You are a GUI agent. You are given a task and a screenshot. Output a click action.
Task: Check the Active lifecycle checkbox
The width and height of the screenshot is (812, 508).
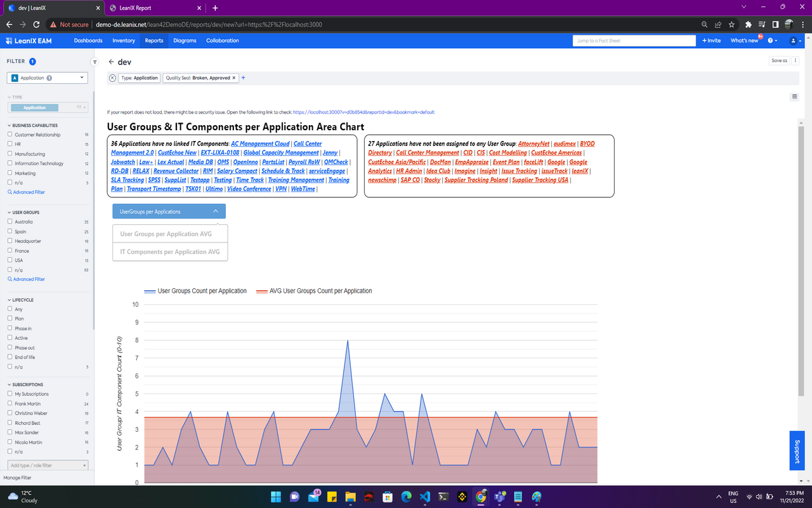[10, 338]
